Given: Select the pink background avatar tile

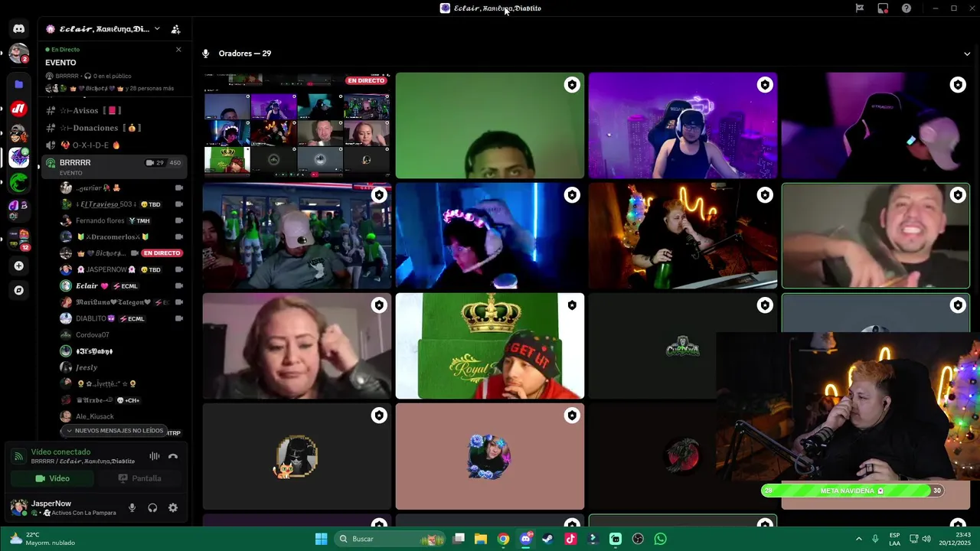Looking at the screenshot, I should 490,456.
